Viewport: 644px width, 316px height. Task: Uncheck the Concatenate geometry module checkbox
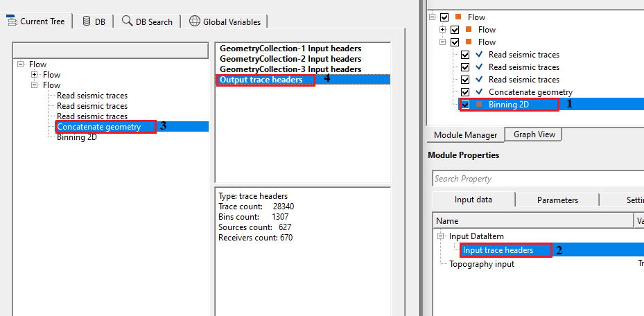(465, 92)
